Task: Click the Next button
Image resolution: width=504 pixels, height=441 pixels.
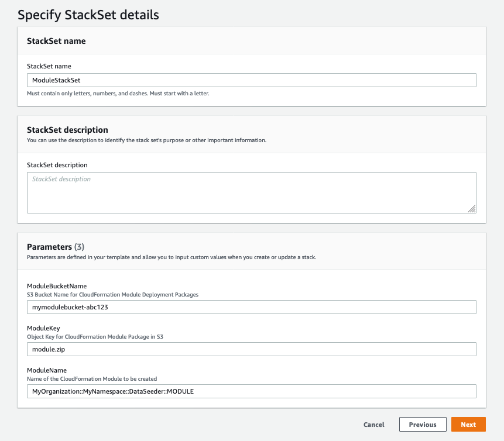Action: tap(468, 424)
